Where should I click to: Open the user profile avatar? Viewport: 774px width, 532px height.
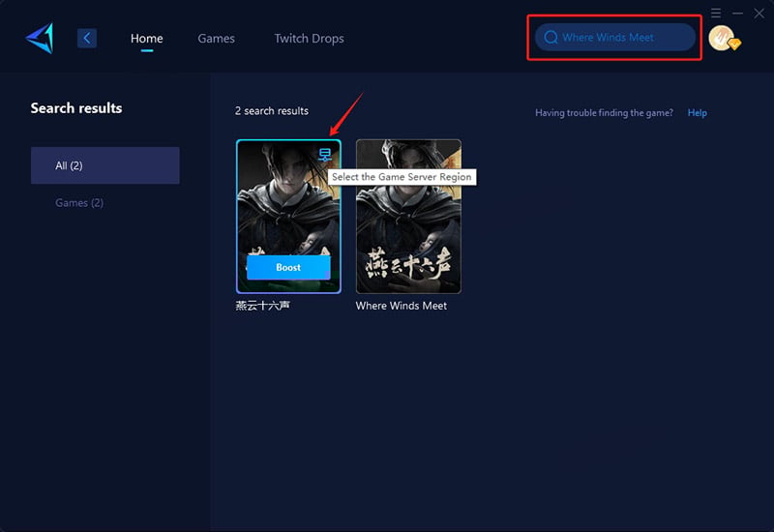(723, 38)
